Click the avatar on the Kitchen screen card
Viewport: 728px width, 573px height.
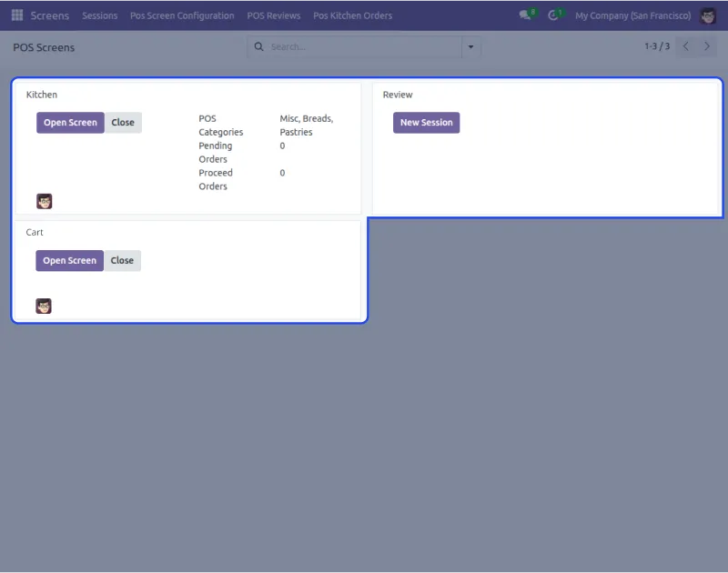pos(45,201)
